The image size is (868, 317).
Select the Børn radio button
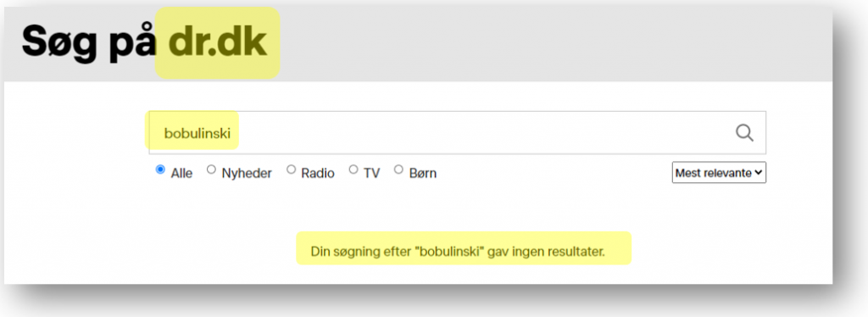(398, 170)
